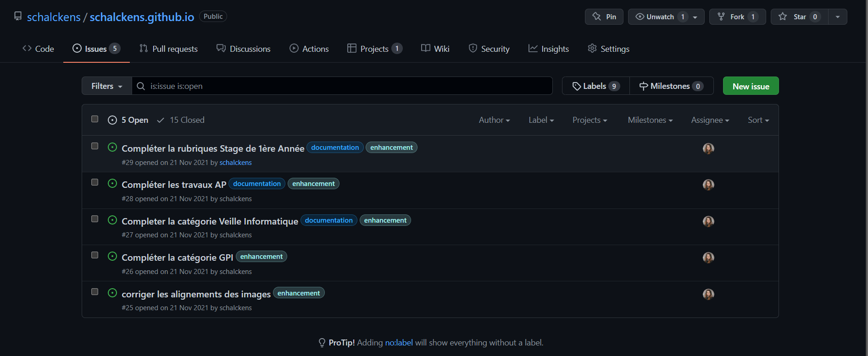The image size is (868, 356).
Task: Focus the issue search field
Action: [x=342, y=86]
